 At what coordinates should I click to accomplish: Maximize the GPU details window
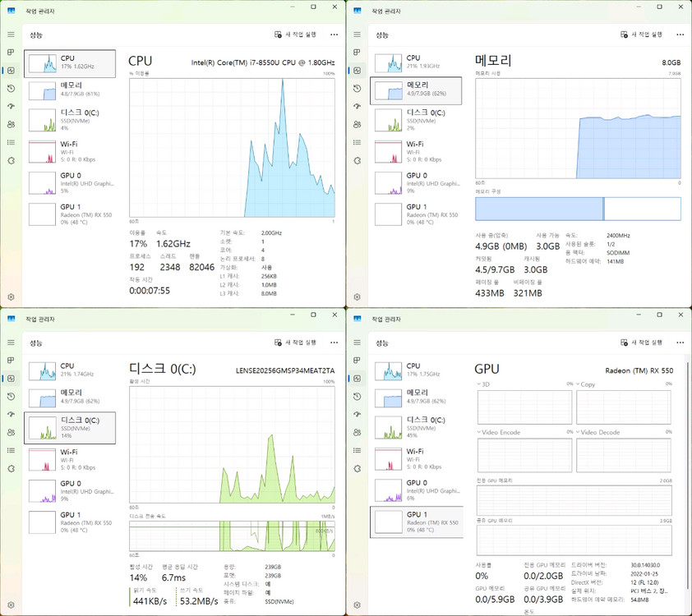659,315
